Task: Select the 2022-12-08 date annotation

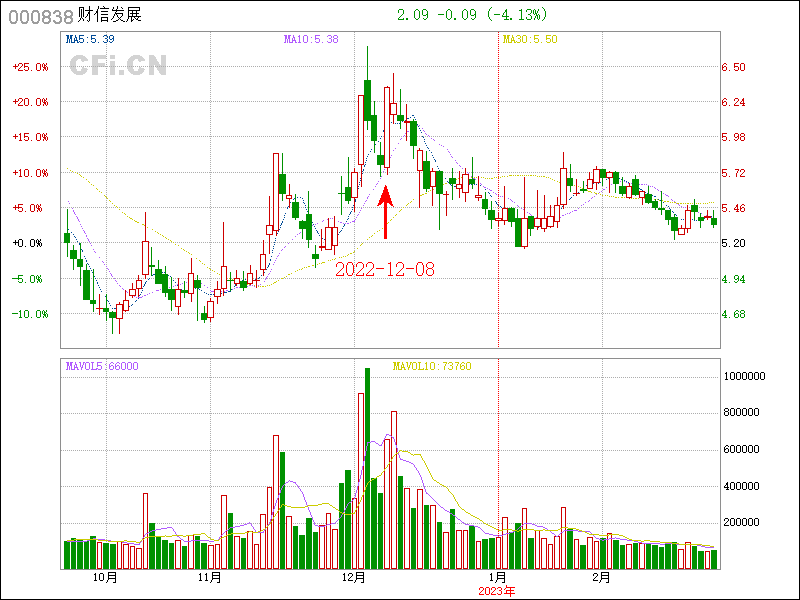Action: click(384, 269)
